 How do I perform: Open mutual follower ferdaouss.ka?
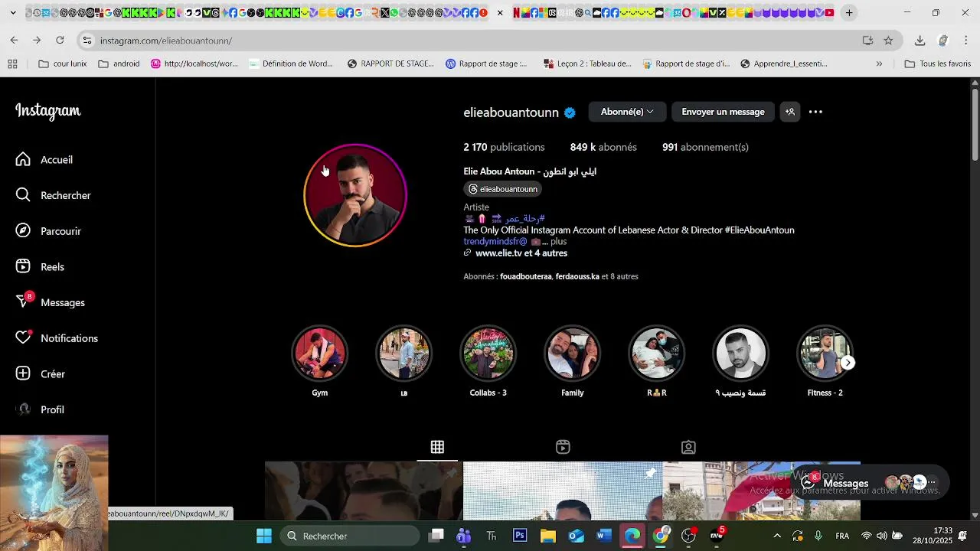tap(577, 276)
